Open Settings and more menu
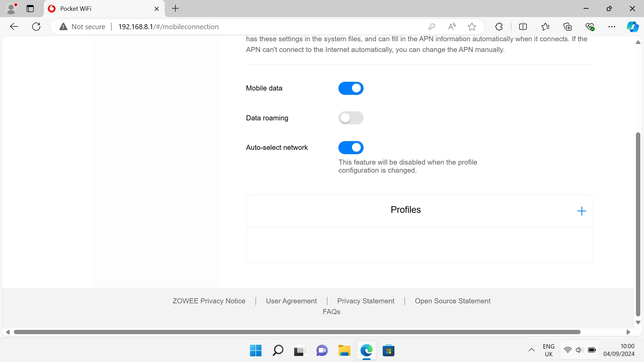The width and height of the screenshot is (644, 362). 612,26
